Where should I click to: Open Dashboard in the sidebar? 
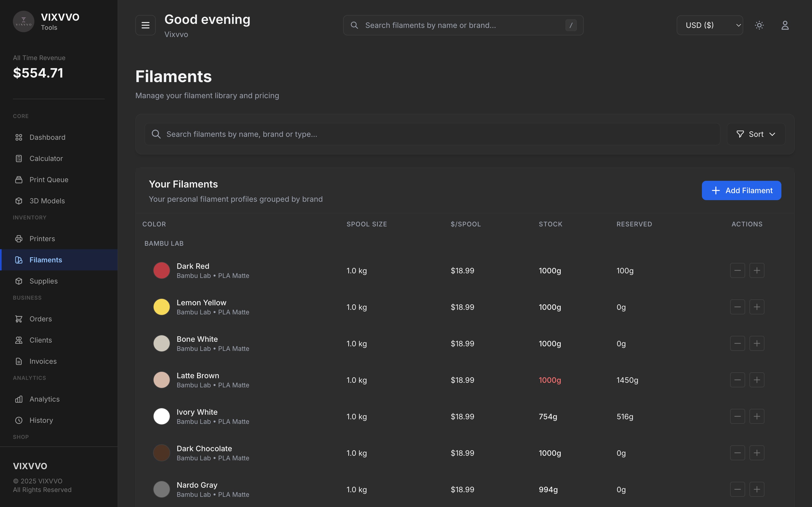(x=47, y=137)
